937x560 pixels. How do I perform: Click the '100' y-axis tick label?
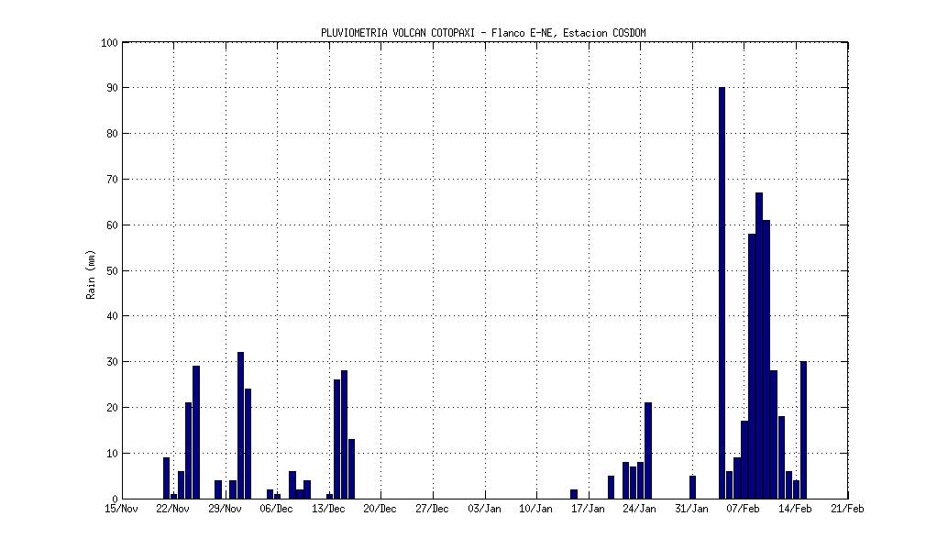pos(109,43)
